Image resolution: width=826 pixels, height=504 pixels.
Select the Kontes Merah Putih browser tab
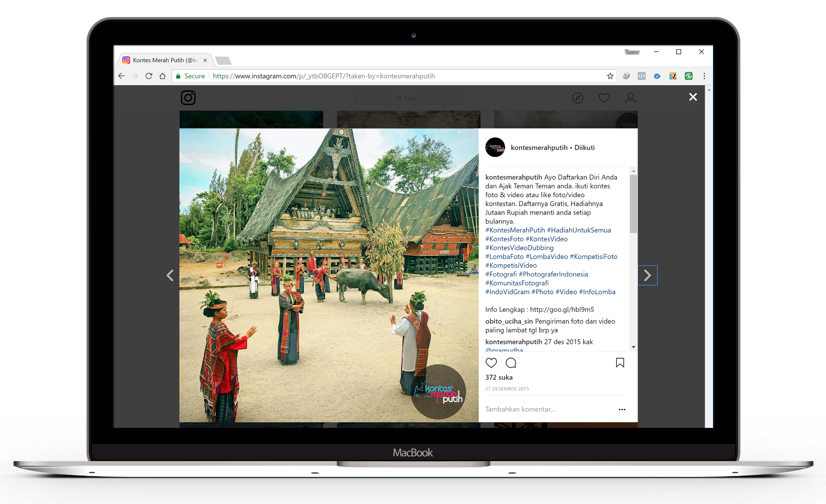coord(165,60)
